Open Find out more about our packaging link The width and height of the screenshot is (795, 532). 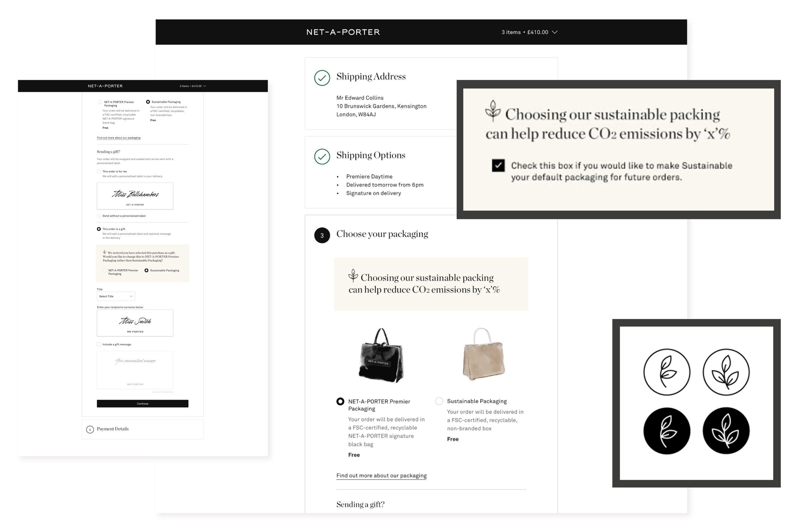[381, 475]
